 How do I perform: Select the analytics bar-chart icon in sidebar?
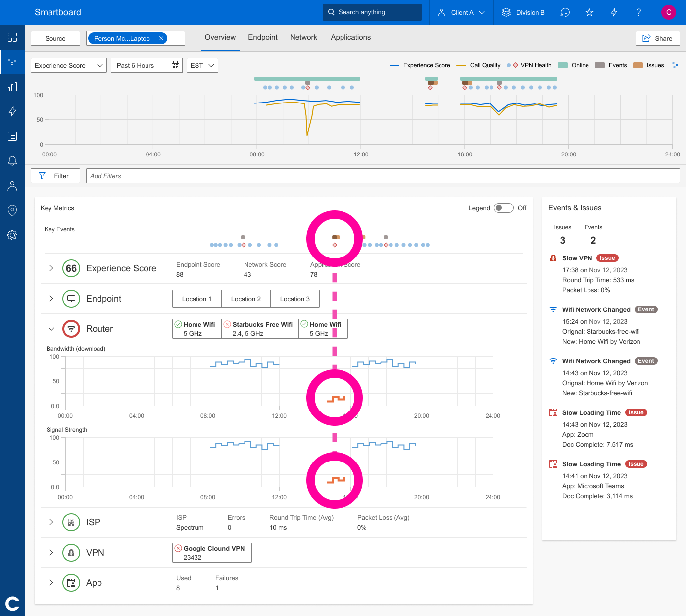click(13, 87)
